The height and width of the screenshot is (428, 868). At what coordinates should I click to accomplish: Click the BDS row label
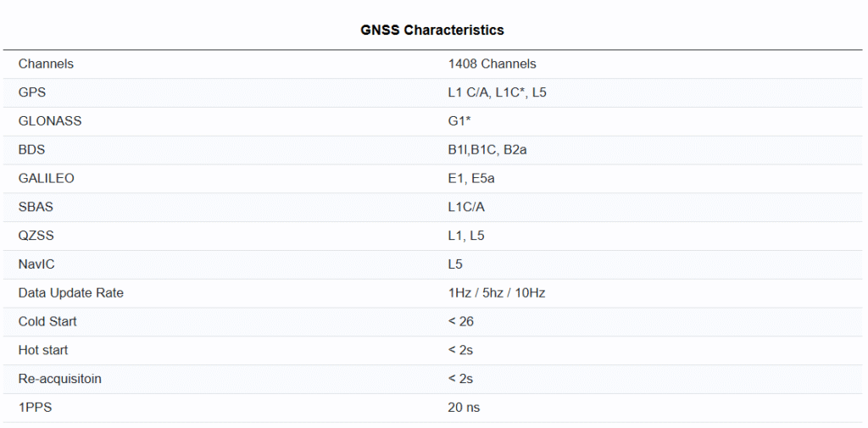coord(32,150)
